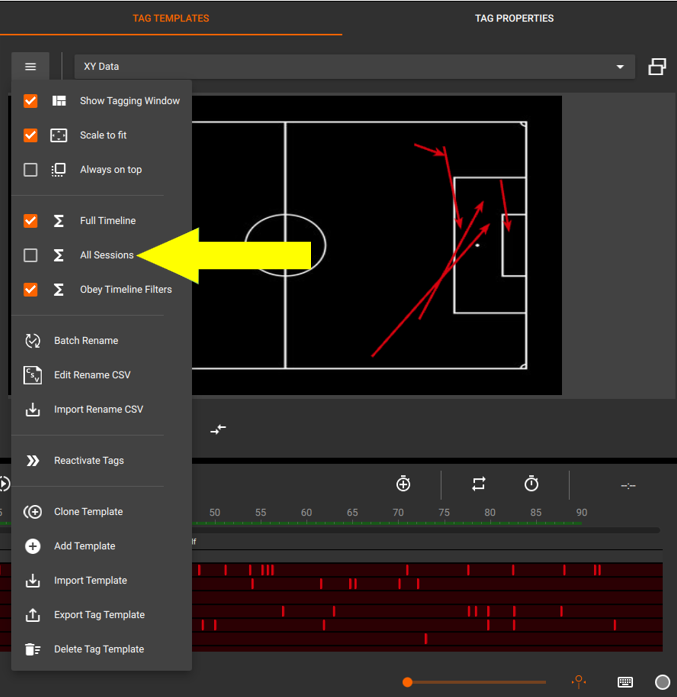Click the Export Tag Template upload icon
The image size is (677, 697).
coord(32,615)
